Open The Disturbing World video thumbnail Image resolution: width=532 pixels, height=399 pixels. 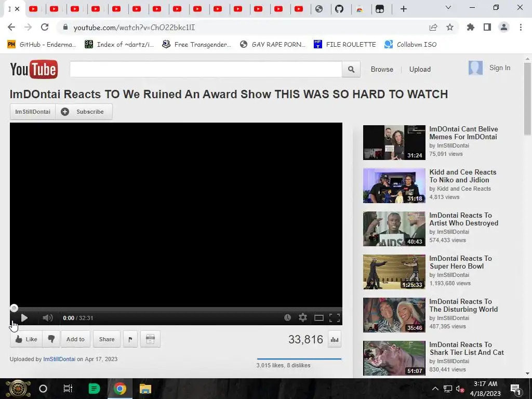click(394, 315)
